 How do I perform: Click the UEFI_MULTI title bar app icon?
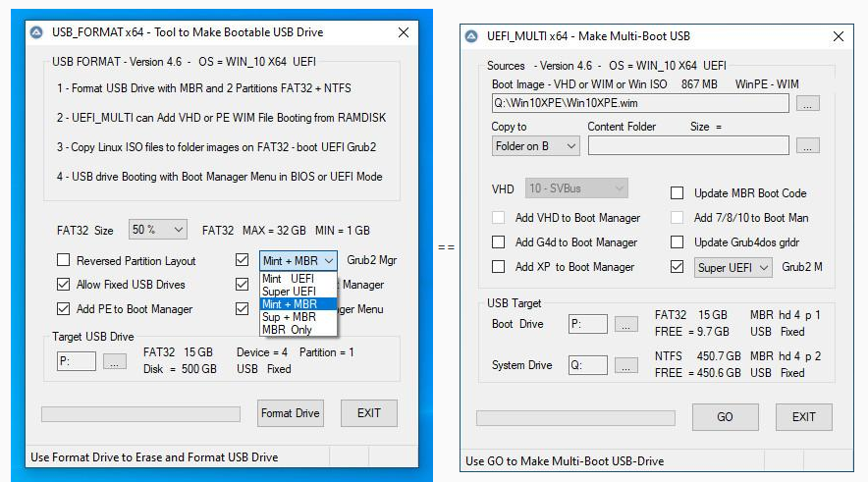(x=470, y=36)
